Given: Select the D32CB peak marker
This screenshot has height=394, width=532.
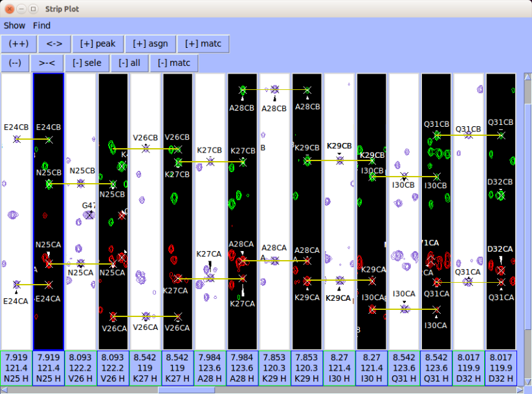Looking at the screenshot, I should click(501, 195).
